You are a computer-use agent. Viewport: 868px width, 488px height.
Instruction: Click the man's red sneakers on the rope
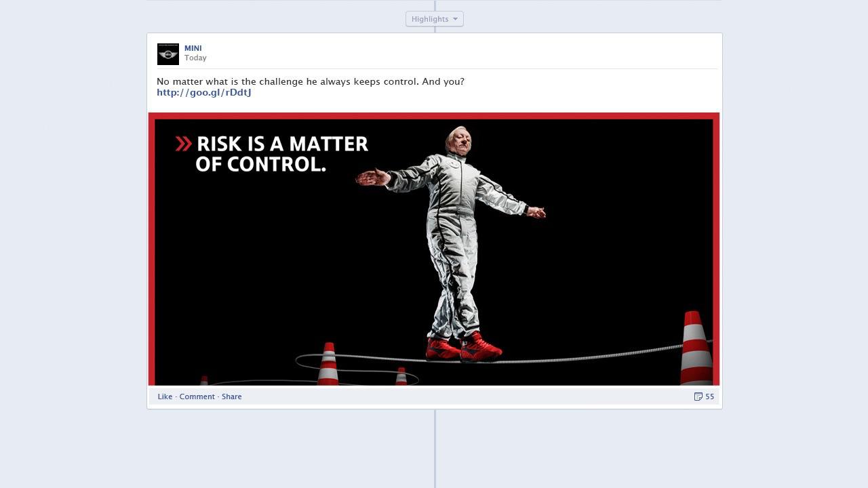click(464, 347)
